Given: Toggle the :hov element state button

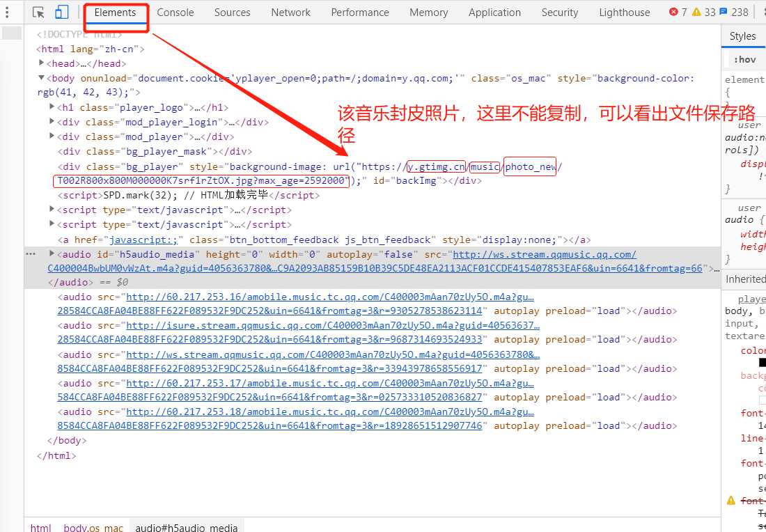Looking at the screenshot, I should (744, 60).
